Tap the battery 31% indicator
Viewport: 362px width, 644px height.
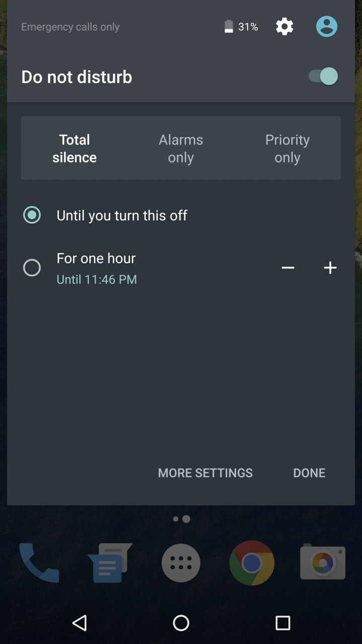(241, 27)
